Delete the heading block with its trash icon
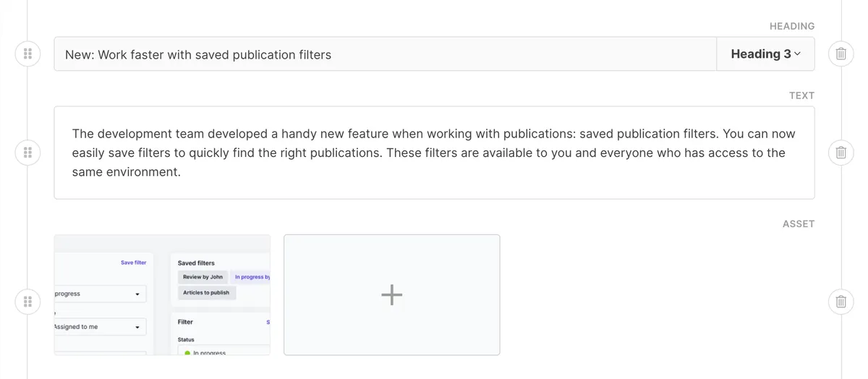 click(x=841, y=54)
